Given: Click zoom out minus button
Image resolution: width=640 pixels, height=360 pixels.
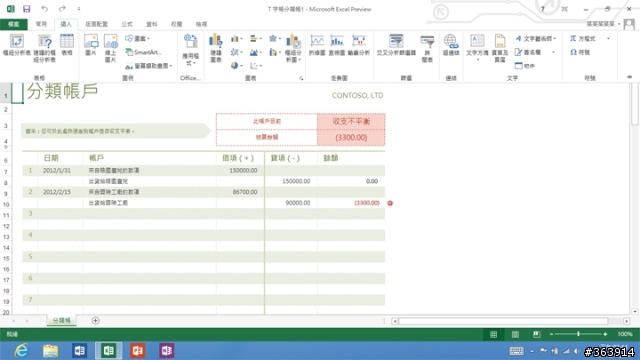Looking at the screenshot, I should tap(551, 334).
